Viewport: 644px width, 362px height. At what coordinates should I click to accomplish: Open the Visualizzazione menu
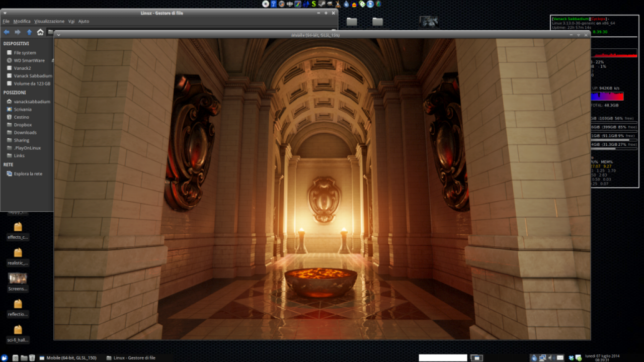coord(49,21)
